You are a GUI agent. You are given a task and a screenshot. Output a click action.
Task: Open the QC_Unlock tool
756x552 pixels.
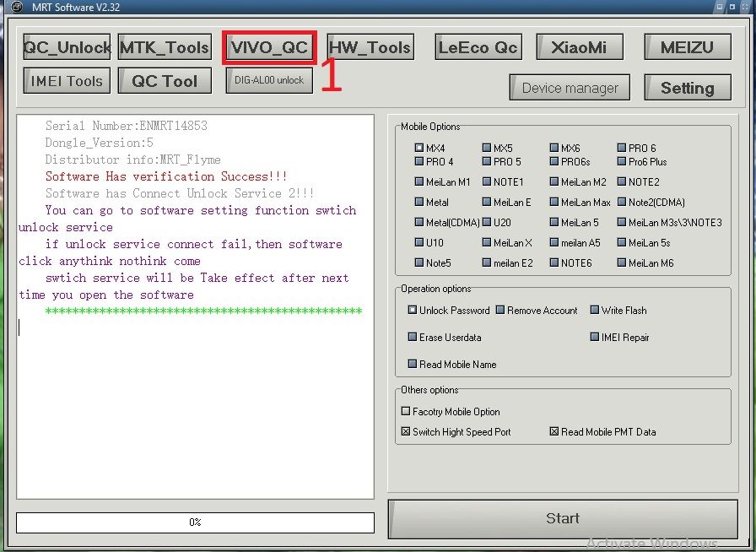click(67, 46)
